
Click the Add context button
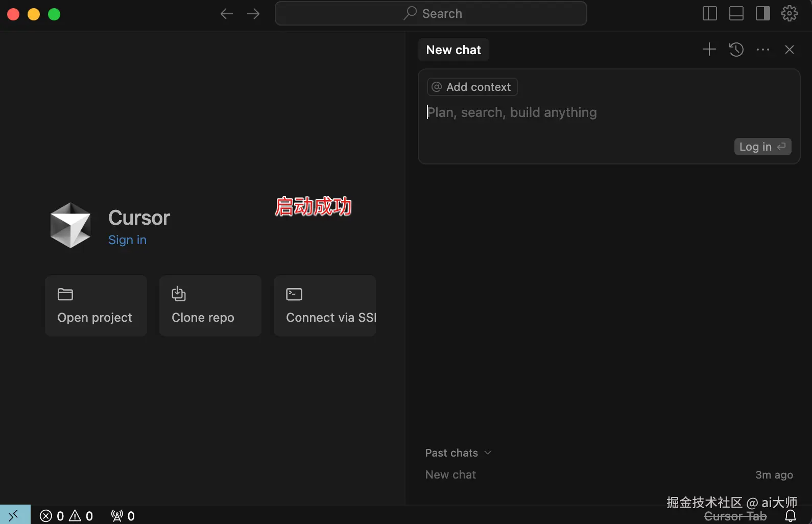(472, 87)
